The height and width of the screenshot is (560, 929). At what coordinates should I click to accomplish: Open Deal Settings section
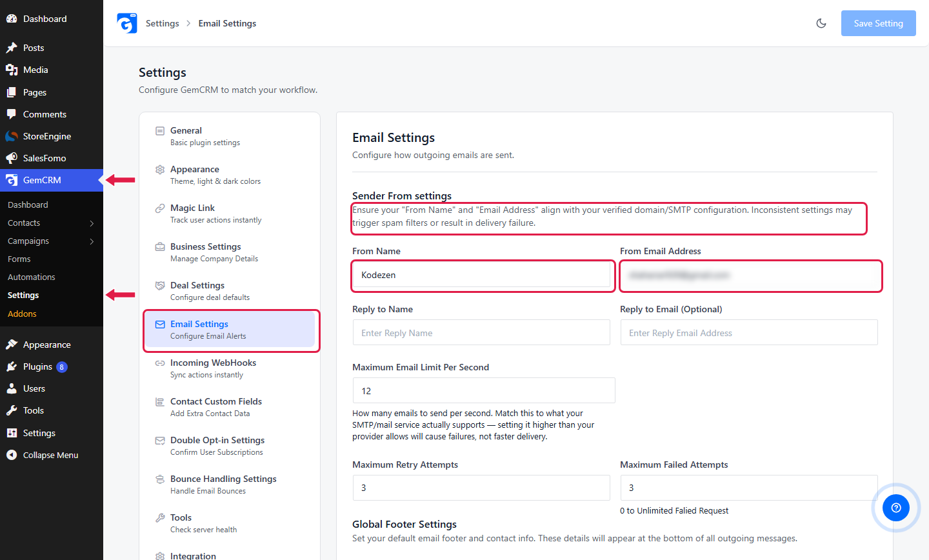click(230, 291)
